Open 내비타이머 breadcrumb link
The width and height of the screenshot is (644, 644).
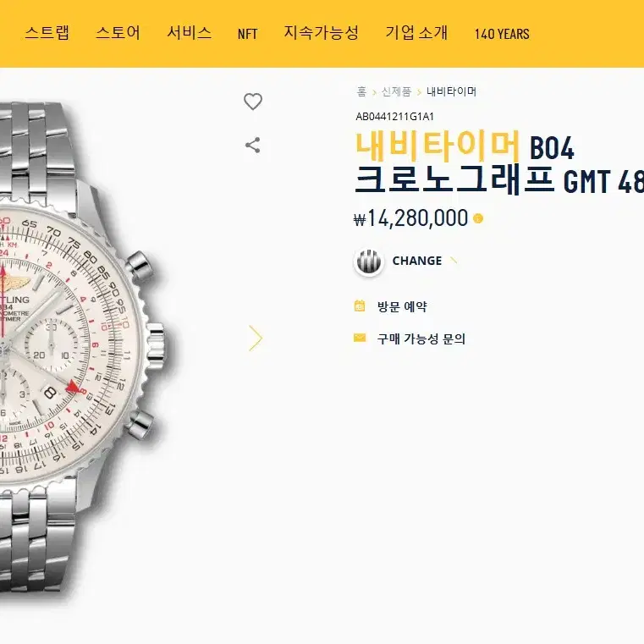pyautogui.click(x=451, y=91)
